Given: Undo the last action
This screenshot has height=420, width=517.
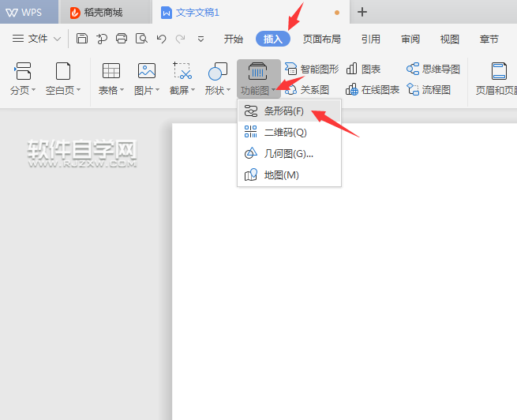Looking at the screenshot, I should (x=161, y=39).
